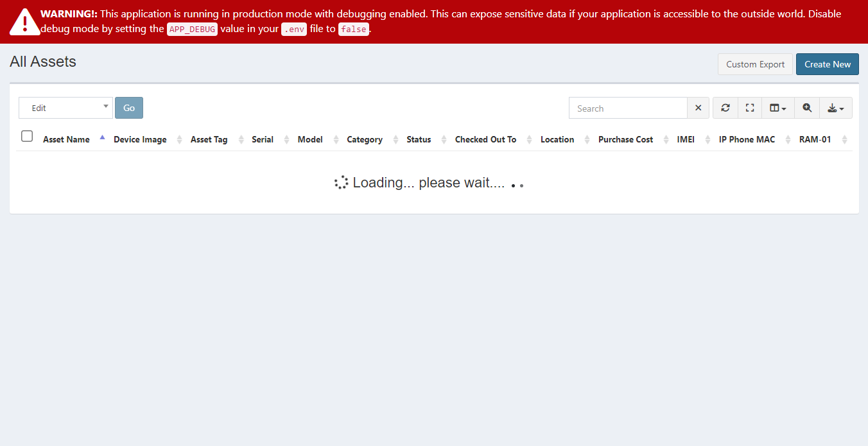
Task: Open the columns visibility dropdown
Action: [x=777, y=108]
